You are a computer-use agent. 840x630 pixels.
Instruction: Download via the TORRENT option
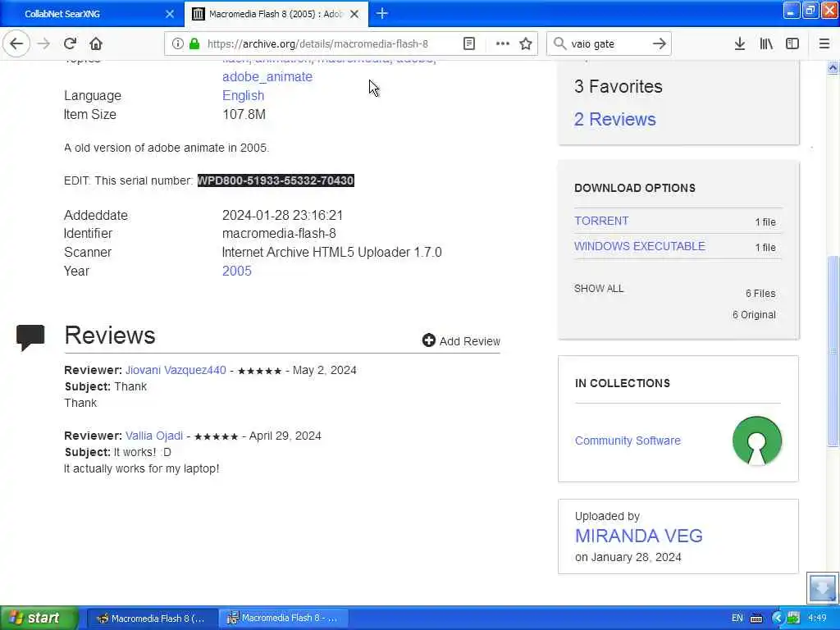click(x=601, y=221)
